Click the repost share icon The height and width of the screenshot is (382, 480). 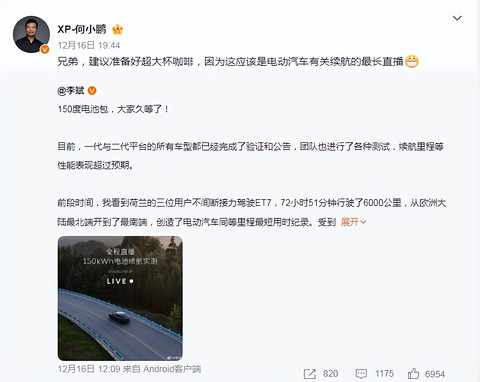tap(310, 374)
